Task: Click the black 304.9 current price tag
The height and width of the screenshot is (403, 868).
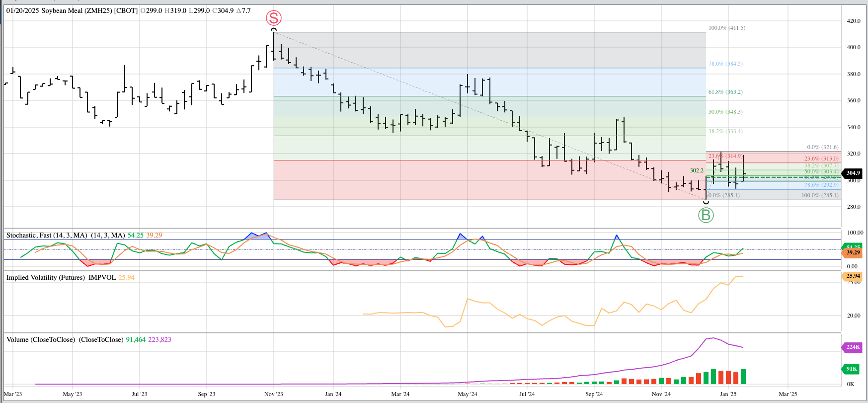Action: click(x=853, y=173)
